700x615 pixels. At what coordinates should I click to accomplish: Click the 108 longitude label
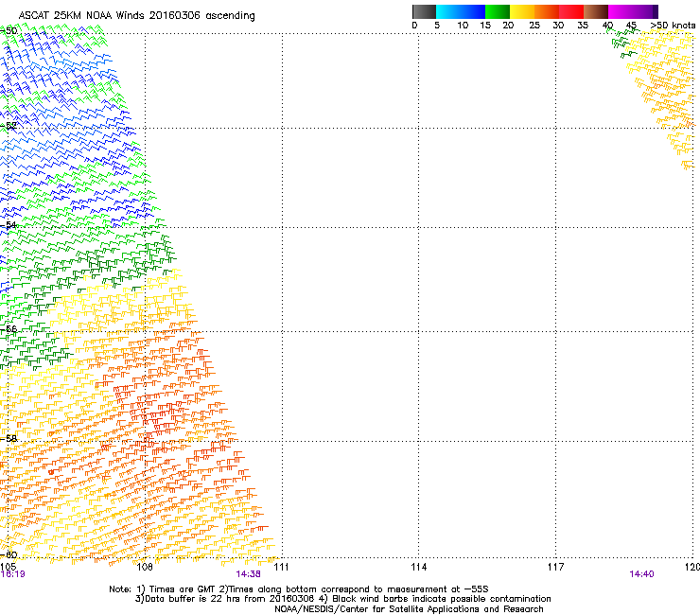coord(145,567)
